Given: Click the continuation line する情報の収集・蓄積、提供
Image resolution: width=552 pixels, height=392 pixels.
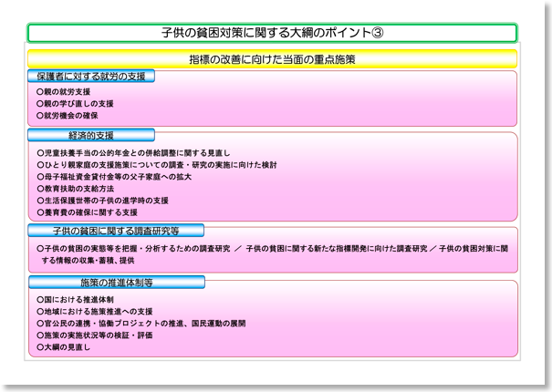Looking at the screenshot, I should [x=88, y=261].
